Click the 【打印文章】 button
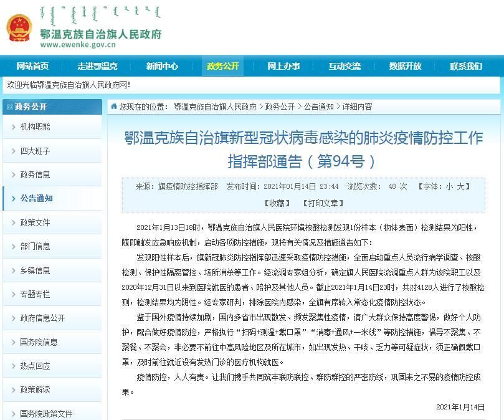 (323, 203)
